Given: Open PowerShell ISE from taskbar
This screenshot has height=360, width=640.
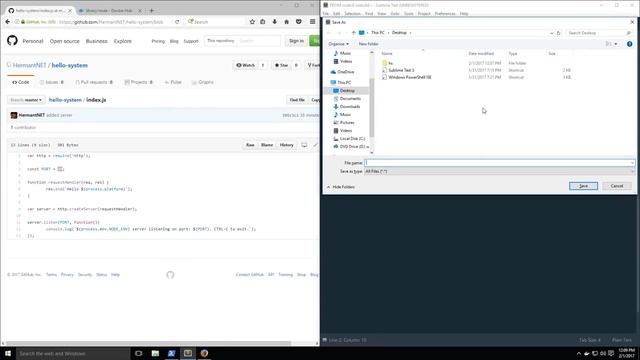Looking at the screenshot, I should [171, 353].
